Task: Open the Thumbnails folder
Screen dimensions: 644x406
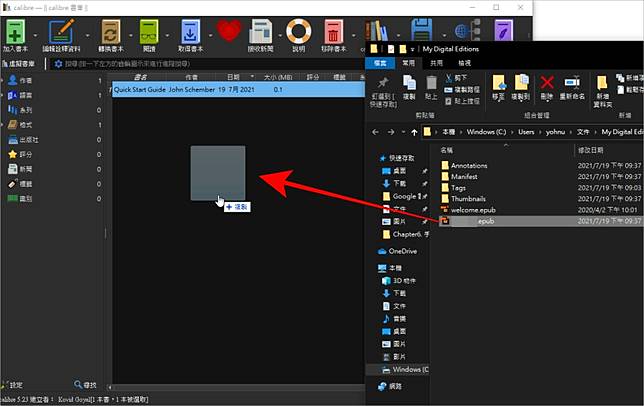Action: click(x=463, y=199)
